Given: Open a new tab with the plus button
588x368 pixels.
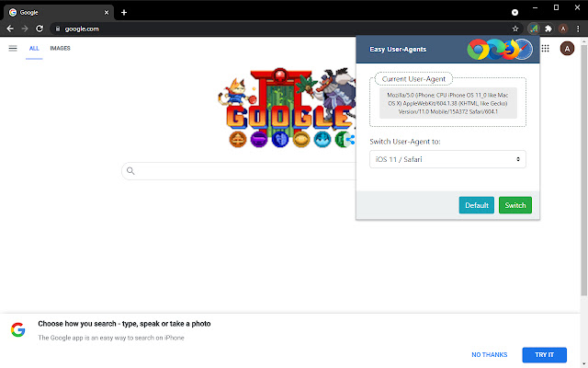Looking at the screenshot, I should pos(124,12).
